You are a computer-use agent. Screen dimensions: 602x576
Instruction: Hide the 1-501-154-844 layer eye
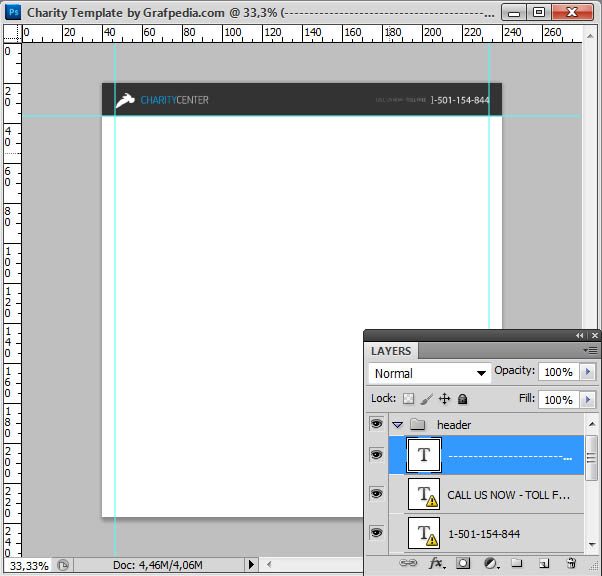click(x=376, y=533)
